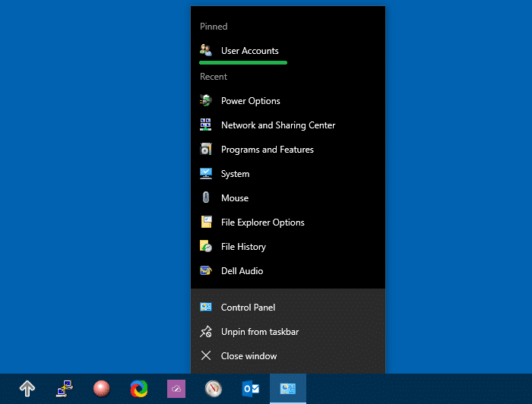Screen dimensions: 532x404
Task: Open the purple cloud app taskbar icon
Action: 176,389
